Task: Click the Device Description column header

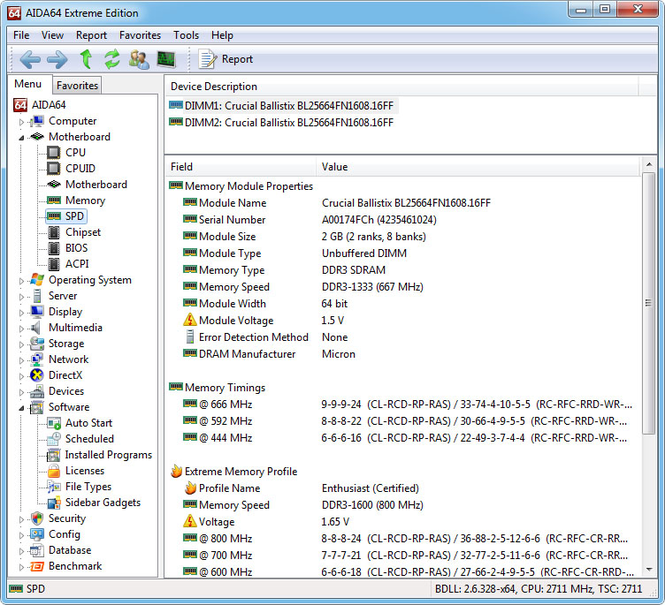Action: 402,86
